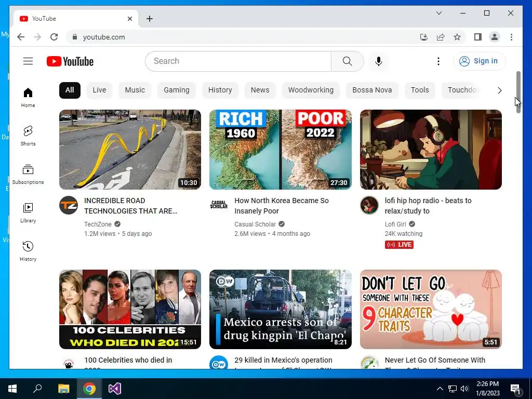Screen dimensions: 532x399
Task: Start voice search with microphone icon
Action: tap(379, 61)
